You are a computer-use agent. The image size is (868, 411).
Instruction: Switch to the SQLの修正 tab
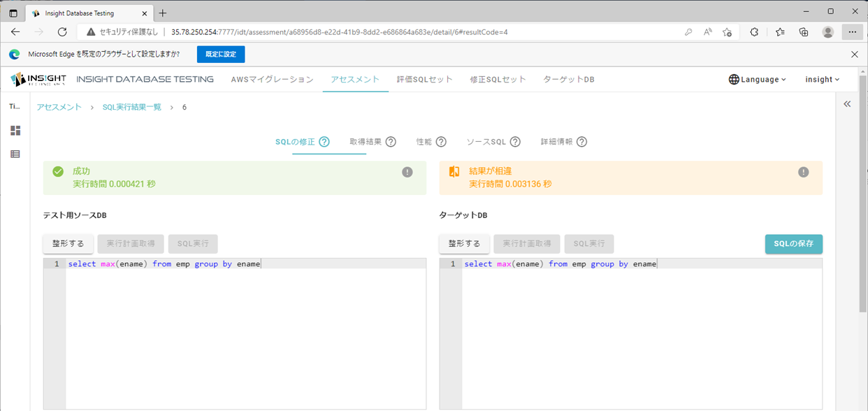click(x=295, y=142)
